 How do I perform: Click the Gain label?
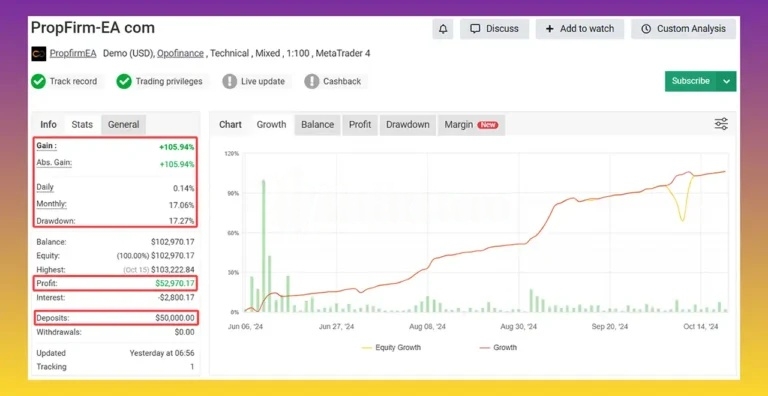click(47, 146)
